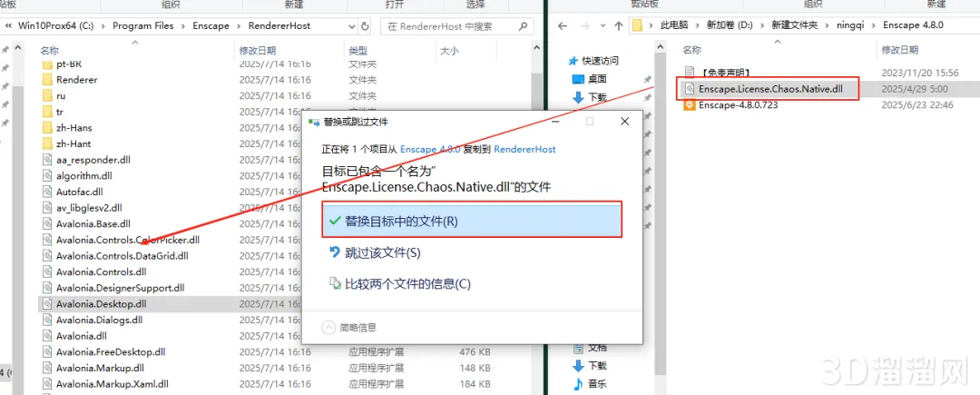The width and height of the screenshot is (980, 395).
Task: Select the zh-Hans folder icon
Action: click(x=47, y=127)
